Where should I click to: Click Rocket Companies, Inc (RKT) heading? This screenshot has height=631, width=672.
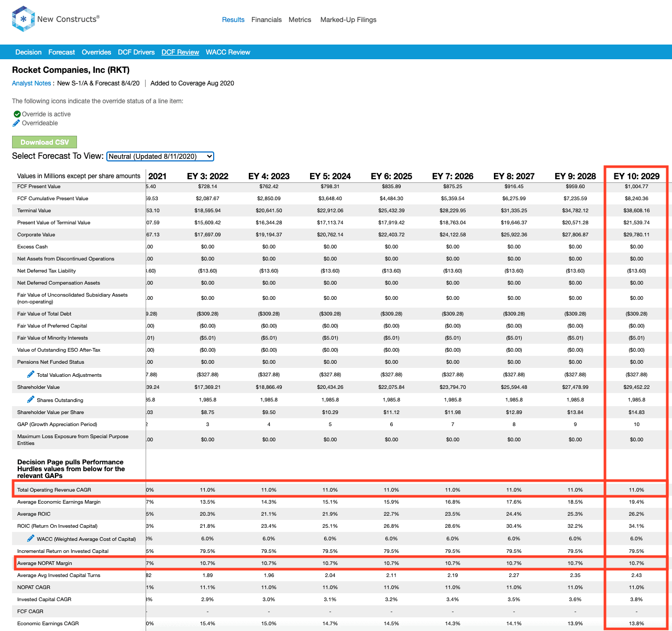tap(71, 70)
